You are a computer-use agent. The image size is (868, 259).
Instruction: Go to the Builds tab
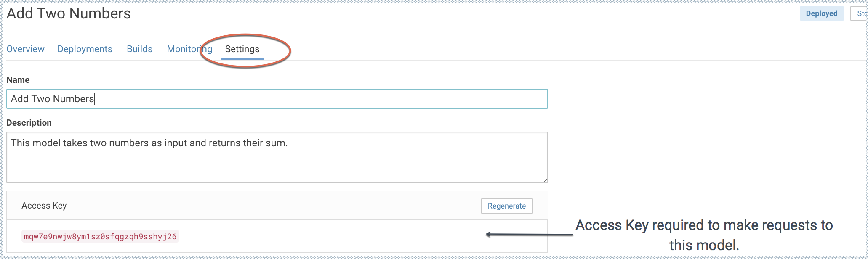tap(139, 49)
